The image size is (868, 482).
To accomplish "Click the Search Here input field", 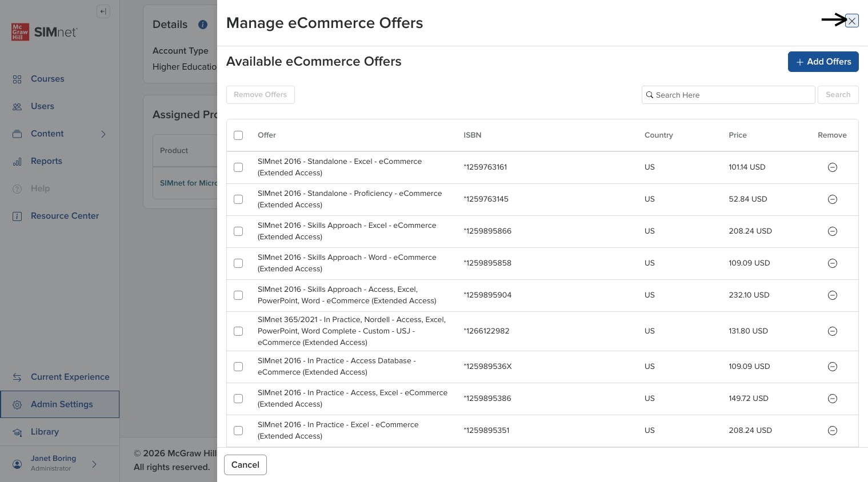I will click(728, 95).
